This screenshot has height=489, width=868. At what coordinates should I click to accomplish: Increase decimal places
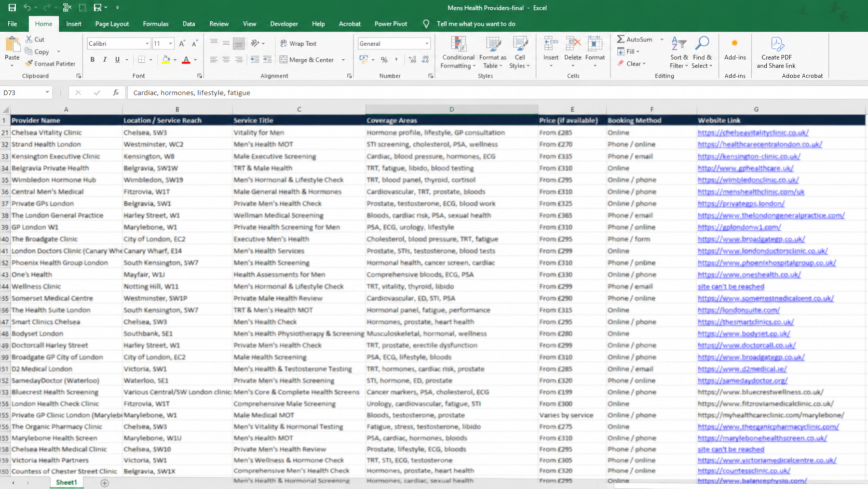pyautogui.click(x=412, y=60)
